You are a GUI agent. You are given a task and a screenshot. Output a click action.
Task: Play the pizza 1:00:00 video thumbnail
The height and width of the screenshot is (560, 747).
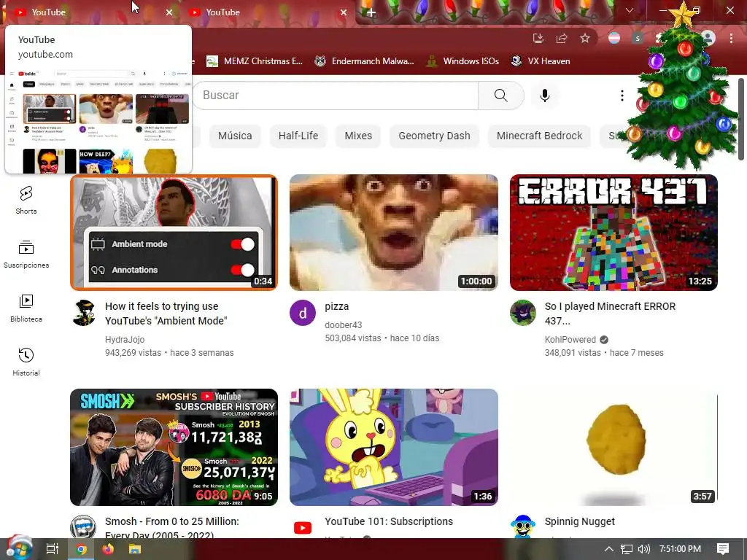[x=394, y=233]
